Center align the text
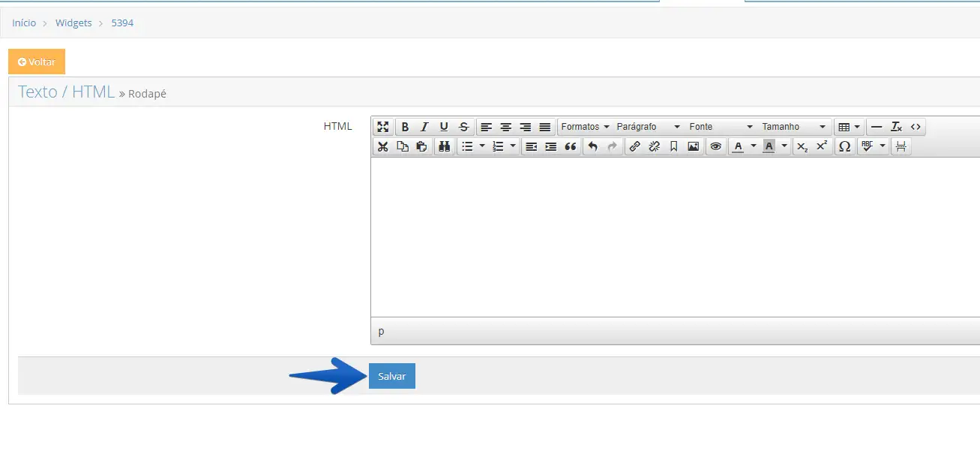980x463 pixels. click(506, 127)
